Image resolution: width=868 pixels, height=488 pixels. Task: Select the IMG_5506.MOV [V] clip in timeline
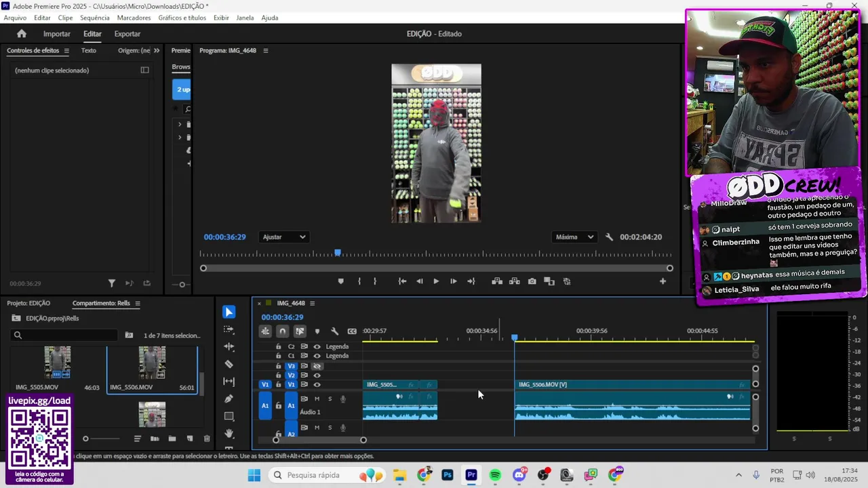(632, 384)
